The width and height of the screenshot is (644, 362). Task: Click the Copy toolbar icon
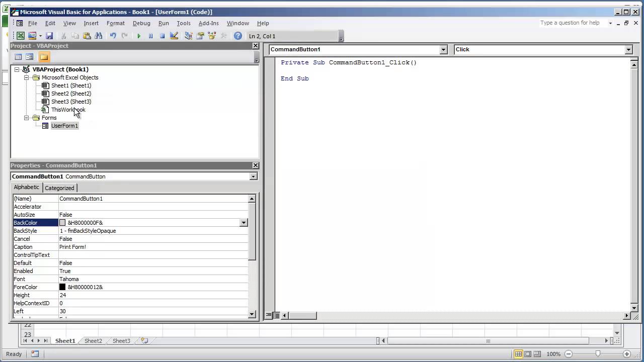point(75,36)
